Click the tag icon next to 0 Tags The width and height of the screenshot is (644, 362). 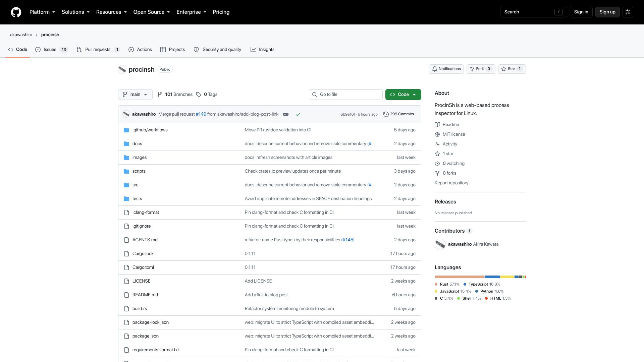pos(199,95)
